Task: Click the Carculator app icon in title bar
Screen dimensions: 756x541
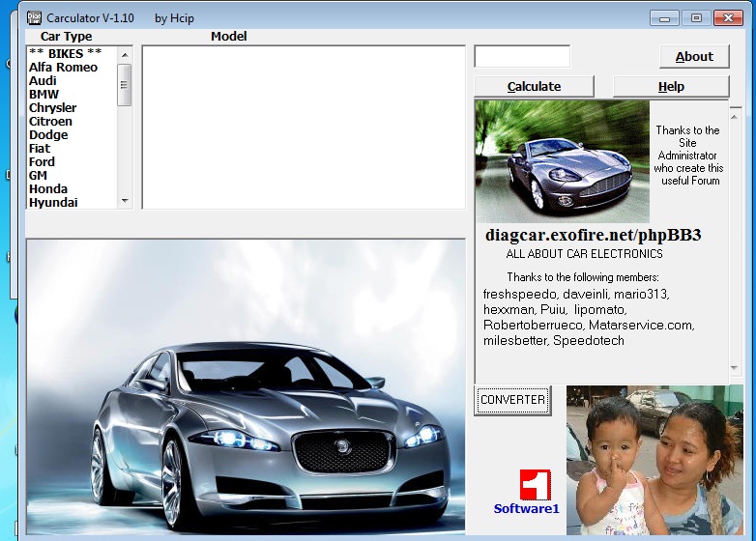Action: (x=34, y=17)
